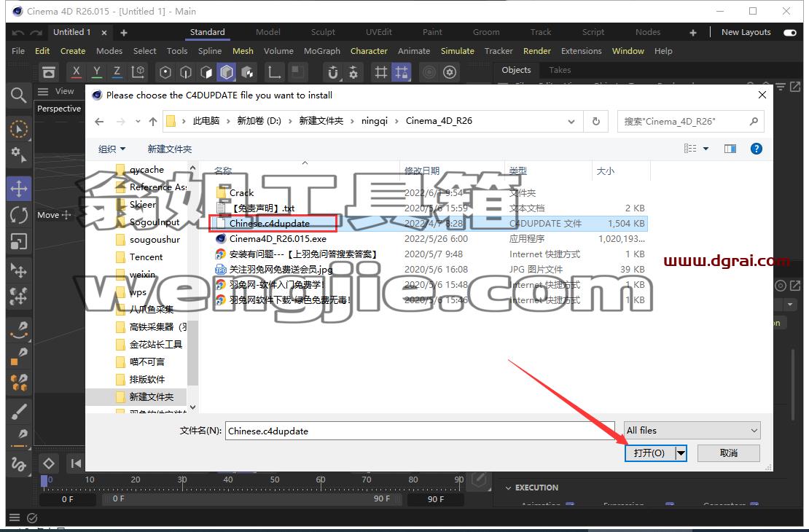Click the asset browser icon in toolbar
The width and height of the screenshot is (809, 532).
coord(49,72)
